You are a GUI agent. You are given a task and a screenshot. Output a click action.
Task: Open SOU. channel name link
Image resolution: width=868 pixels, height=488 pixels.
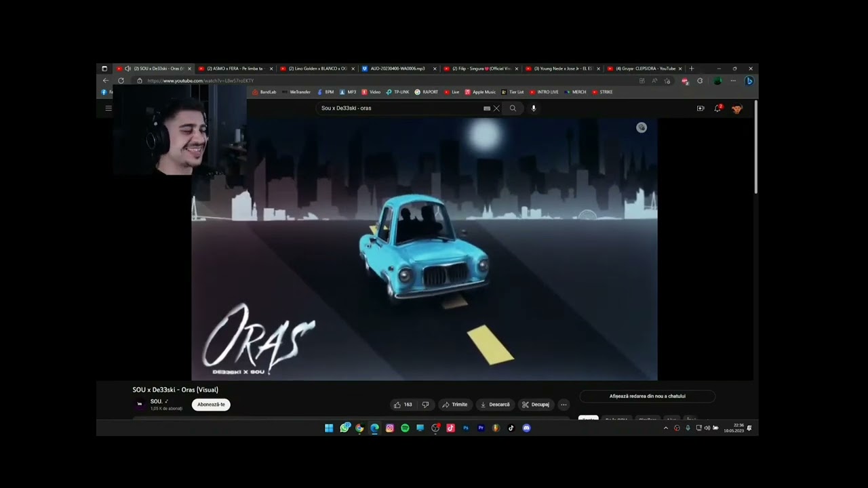click(157, 402)
